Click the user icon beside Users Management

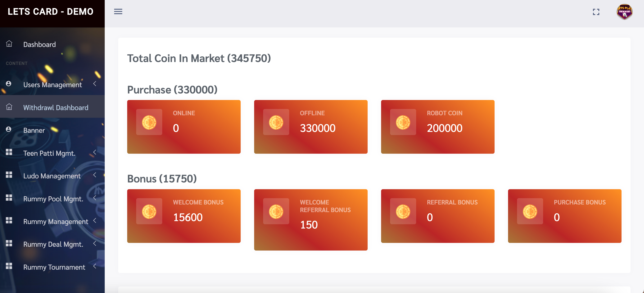(9, 84)
